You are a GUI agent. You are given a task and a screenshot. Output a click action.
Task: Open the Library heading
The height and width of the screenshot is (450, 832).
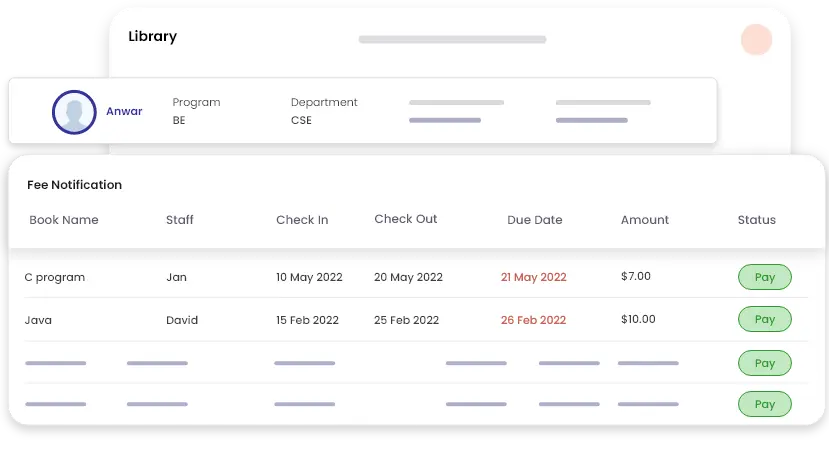click(152, 37)
